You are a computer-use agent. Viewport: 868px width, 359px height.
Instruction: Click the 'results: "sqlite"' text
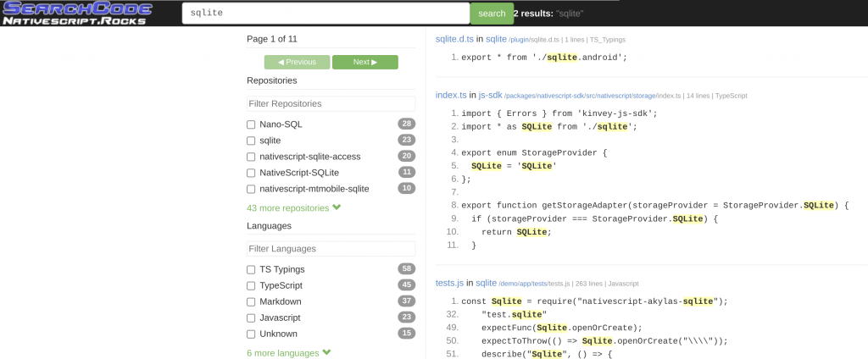coord(552,14)
